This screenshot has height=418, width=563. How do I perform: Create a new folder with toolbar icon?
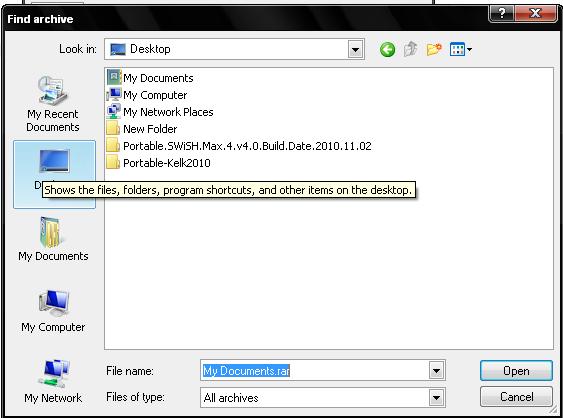pyautogui.click(x=434, y=49)
